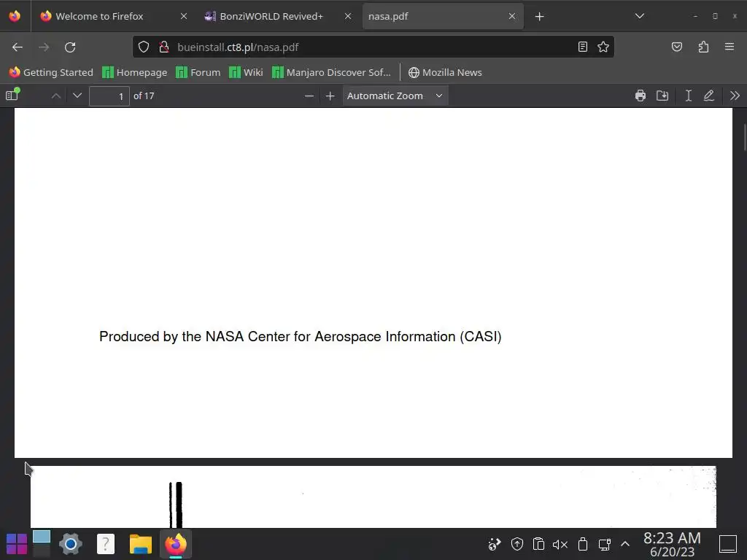This screenshot has width=747, height=560.
Task: Print the PDF document
Action: coord(640,96)
